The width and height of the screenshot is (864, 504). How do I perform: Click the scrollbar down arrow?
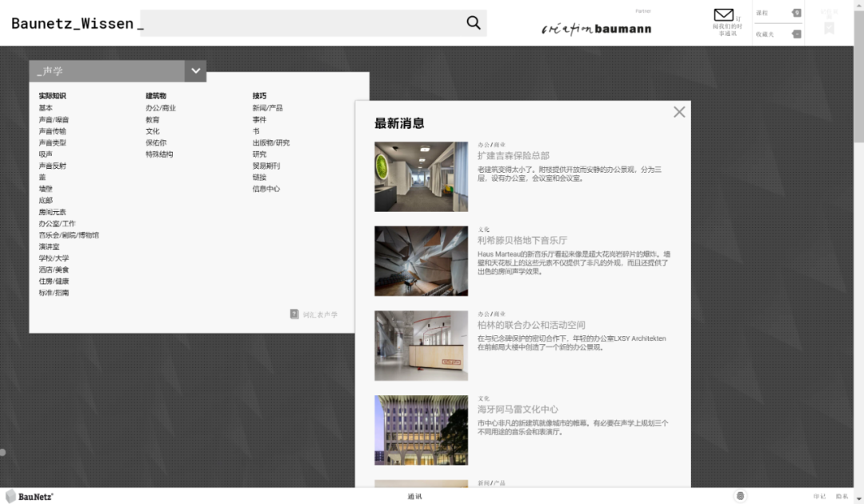click(x=858, y=499)
